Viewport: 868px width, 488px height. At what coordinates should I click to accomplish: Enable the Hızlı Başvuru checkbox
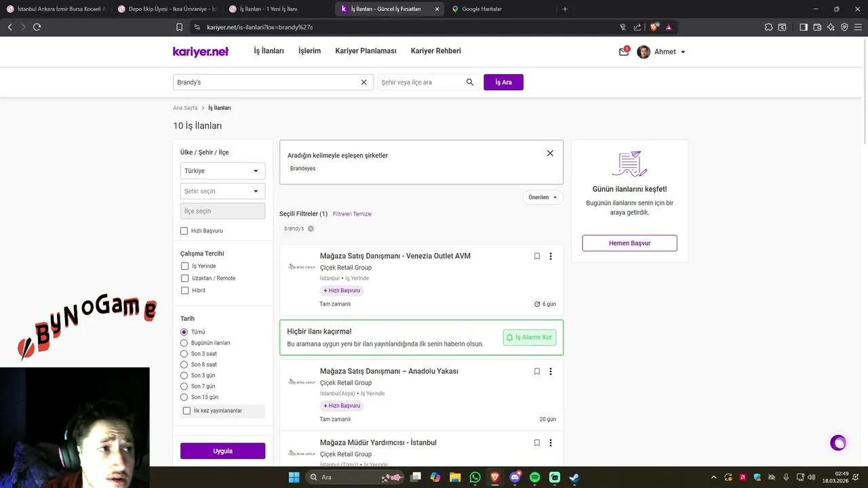click(x=184, y=231)
